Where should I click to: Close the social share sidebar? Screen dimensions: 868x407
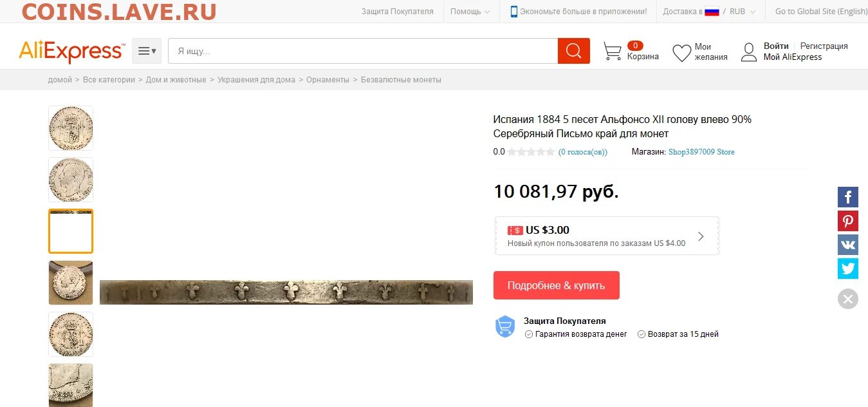click(847, 299)
